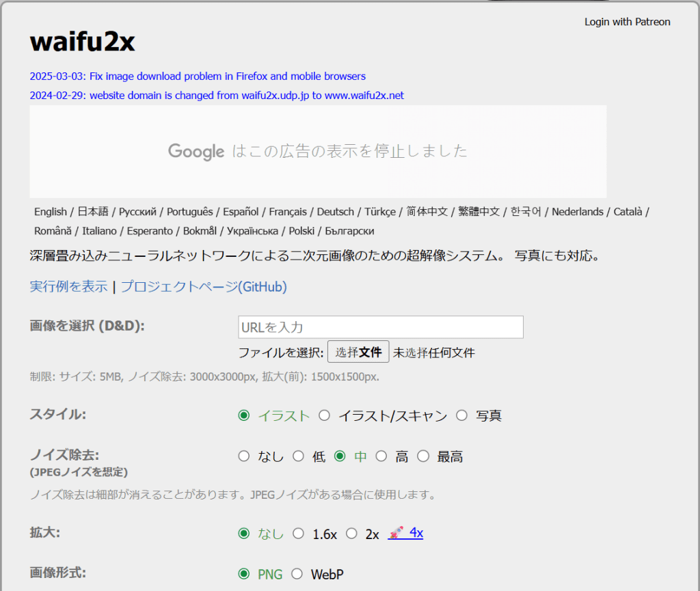Viewport: 700px width, 591px height.
Task: Select the Italiano language
Action: pos(99,231)
